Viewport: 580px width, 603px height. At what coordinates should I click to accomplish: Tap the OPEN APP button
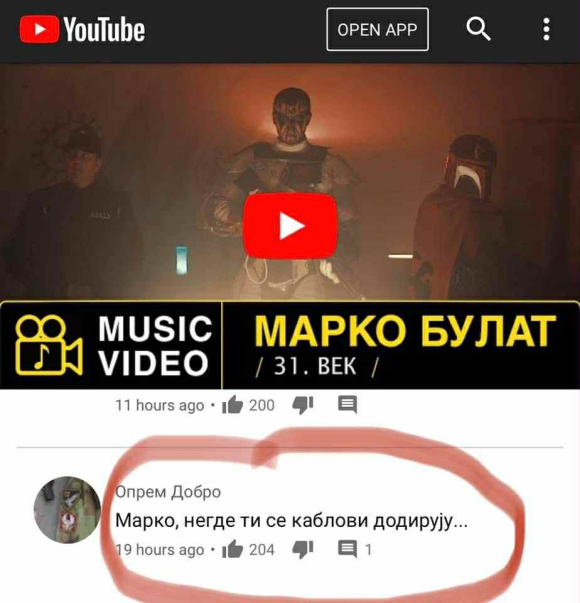click(x=377, y=29)
